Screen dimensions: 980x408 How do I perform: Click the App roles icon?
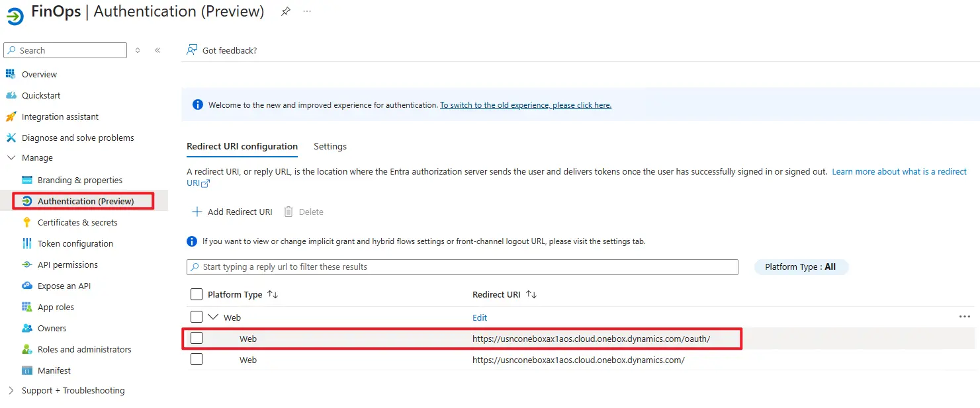[27, 307]
